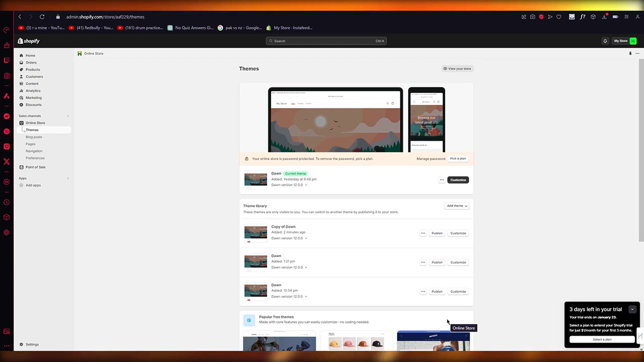Viewport: 644px width, 362px height.
Task: Click View your store button
Action: click(x=457, y=69)
